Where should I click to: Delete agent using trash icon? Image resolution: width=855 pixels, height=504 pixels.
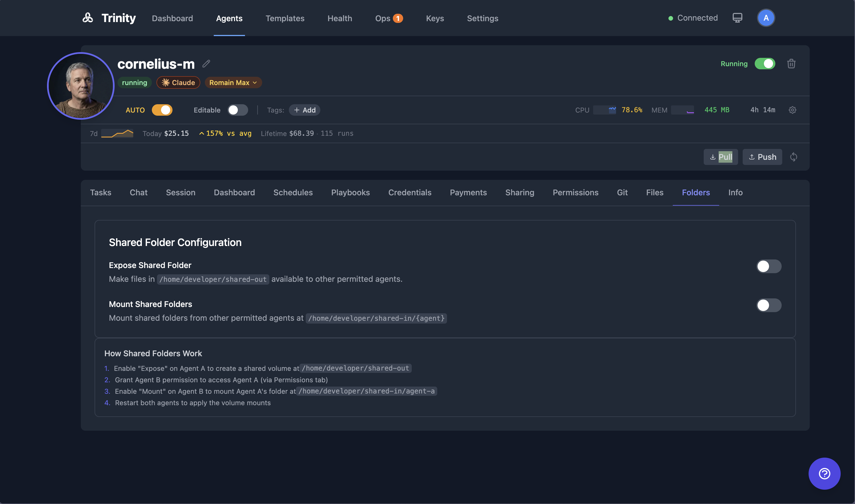pos(791,64)
